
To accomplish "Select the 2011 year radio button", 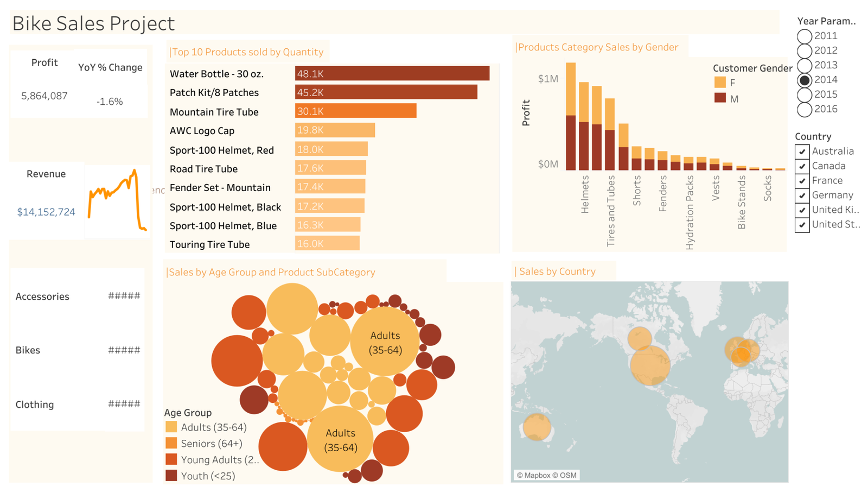I will 804,36.
